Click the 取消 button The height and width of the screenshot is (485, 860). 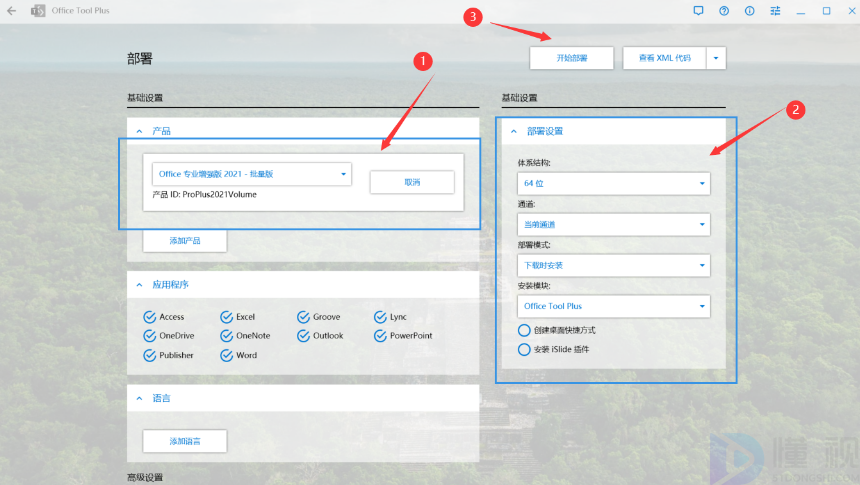[412, 182]
